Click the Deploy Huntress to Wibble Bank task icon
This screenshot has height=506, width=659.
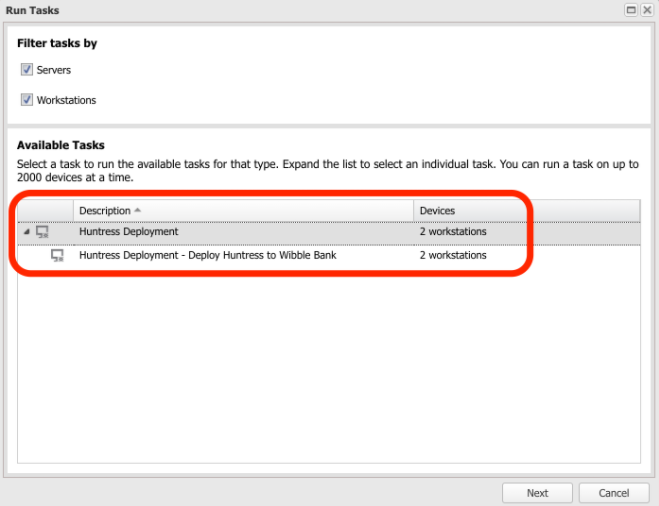tap(57, 255)
